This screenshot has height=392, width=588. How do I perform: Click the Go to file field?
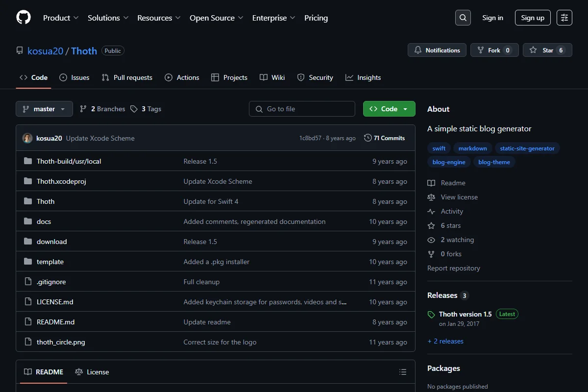[x=302, y=109]
